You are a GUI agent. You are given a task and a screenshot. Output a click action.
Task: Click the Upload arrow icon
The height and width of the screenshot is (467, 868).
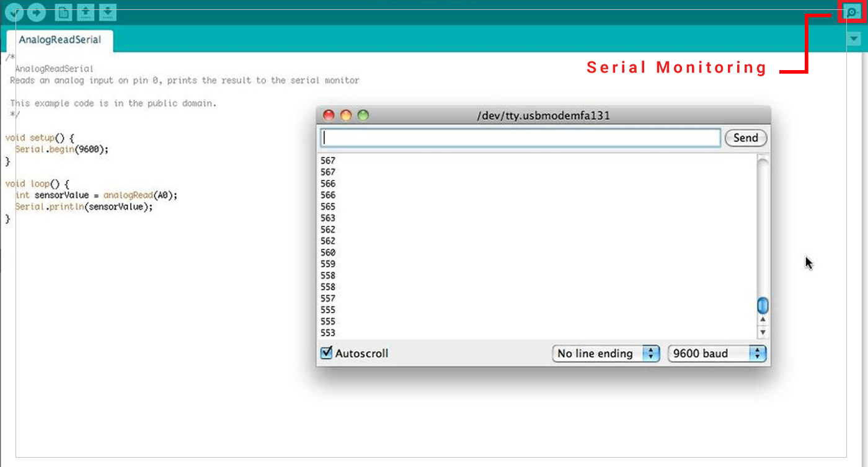37,12
